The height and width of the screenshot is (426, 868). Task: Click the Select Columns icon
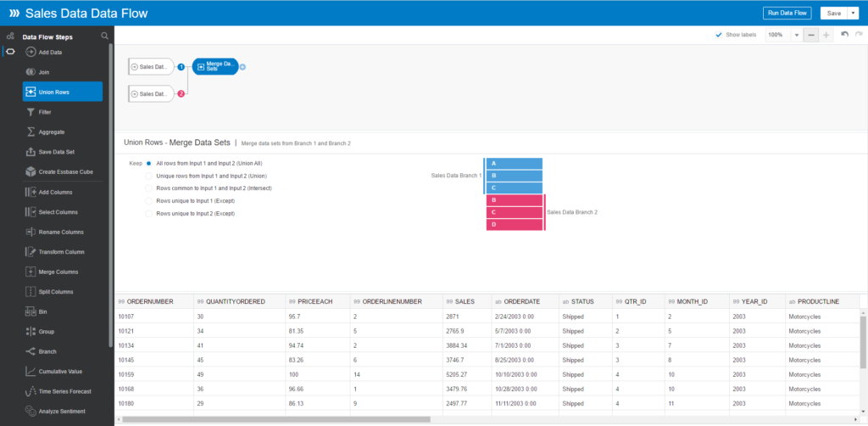[31, 211]
